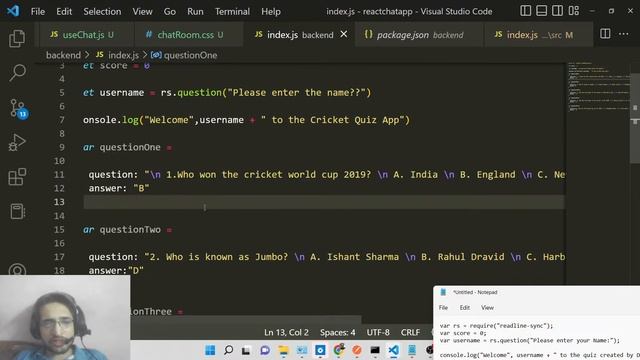Open the File menu
The image size is (640, 360).
click(x=38, y=11)
